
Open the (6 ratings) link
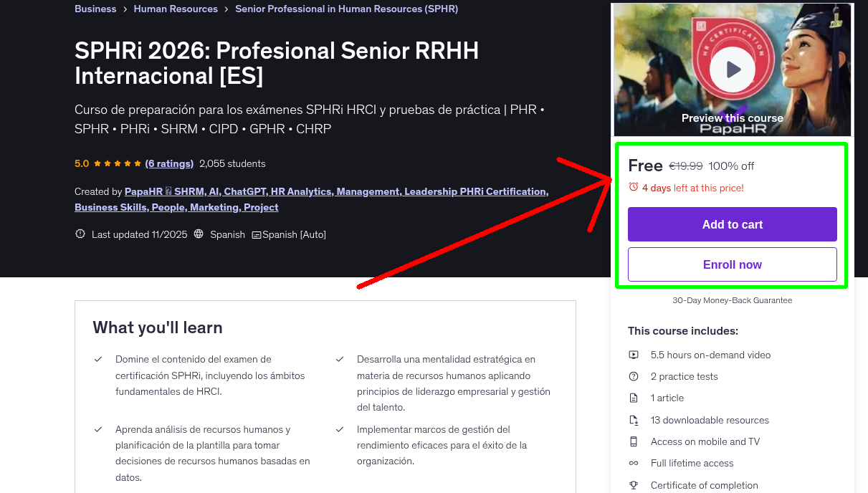[x=169, y=163]
